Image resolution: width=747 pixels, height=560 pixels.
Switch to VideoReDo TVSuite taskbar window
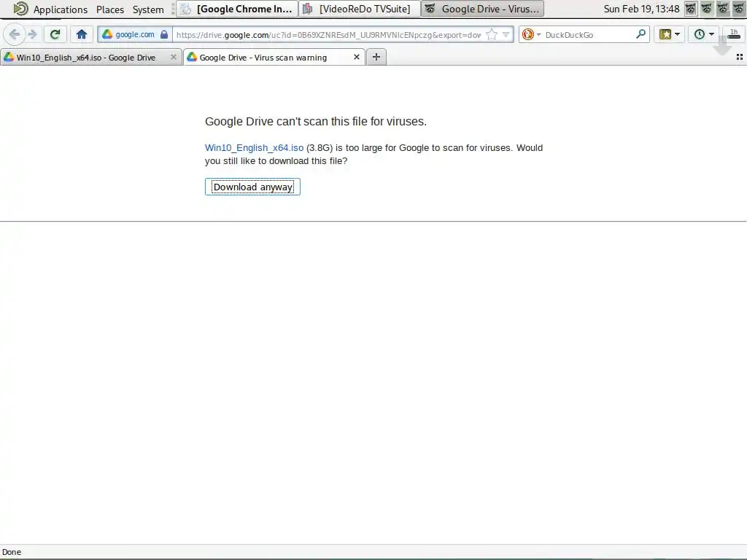pyautogui.click(x=360, y=9)
